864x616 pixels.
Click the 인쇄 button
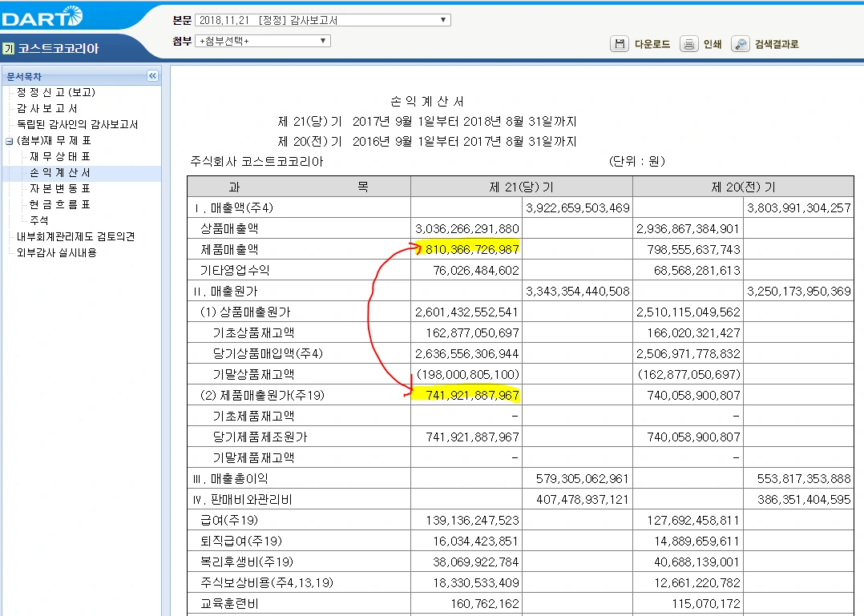tap(713, 44)
